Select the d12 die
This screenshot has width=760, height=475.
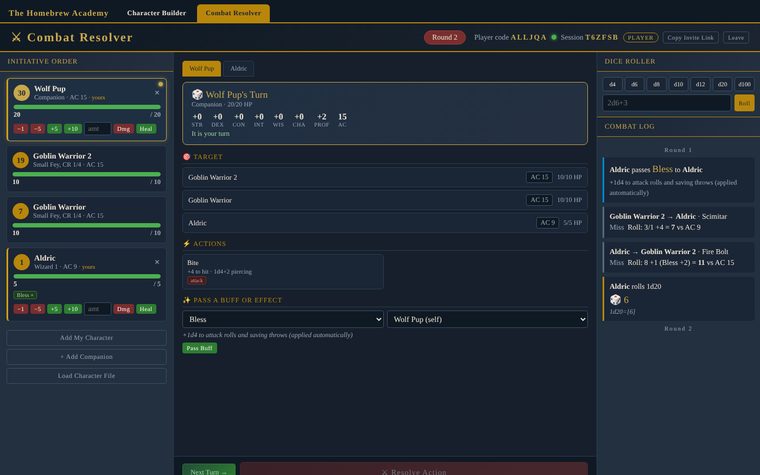(700, 84)
